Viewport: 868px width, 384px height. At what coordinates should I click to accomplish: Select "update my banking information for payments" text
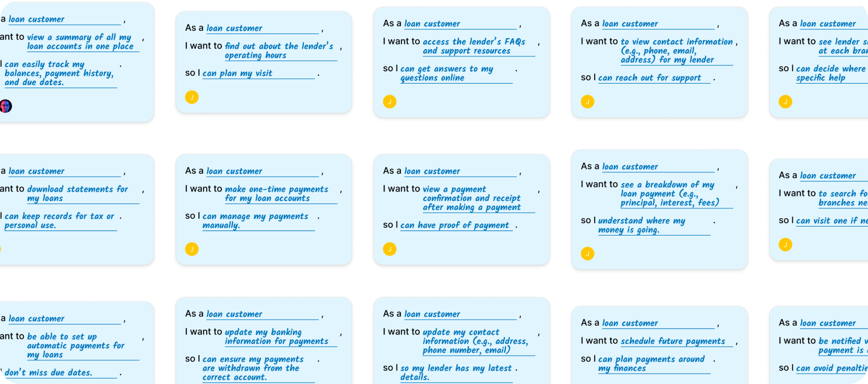pyautogui.click(x=276, y=336)
